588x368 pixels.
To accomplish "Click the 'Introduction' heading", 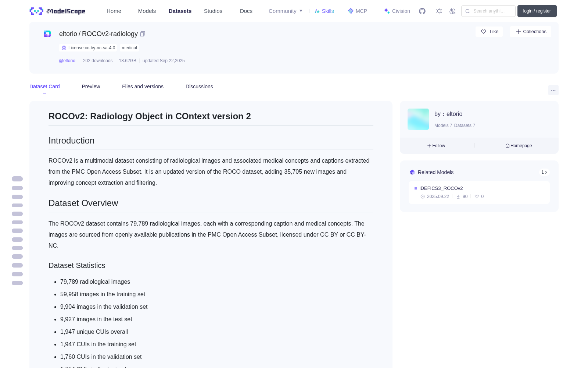I will 72,141.
